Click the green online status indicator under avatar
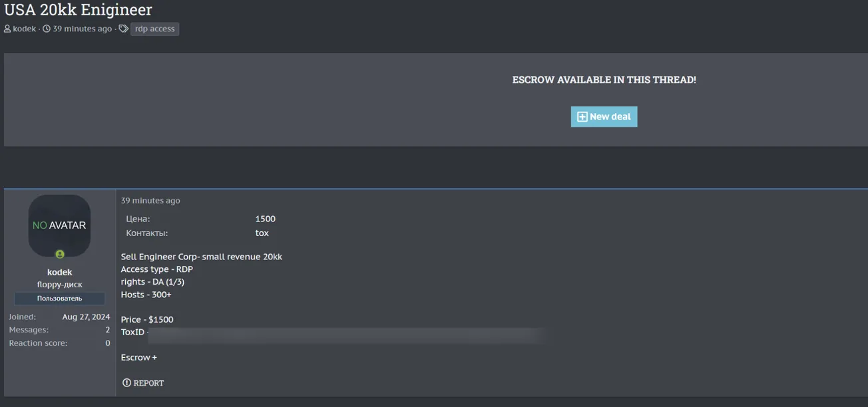The height and width of the screenshot is (407, 868). click(60, 254)
